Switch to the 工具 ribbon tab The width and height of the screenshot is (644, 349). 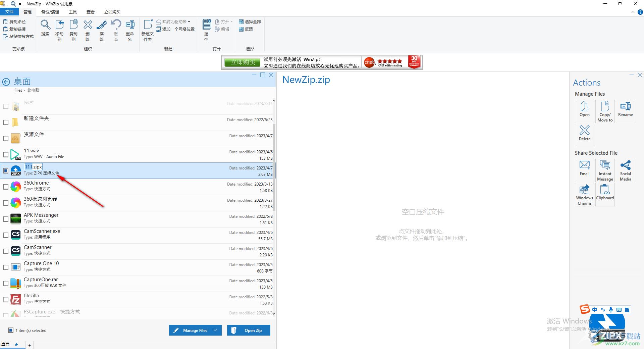(73, 12)
